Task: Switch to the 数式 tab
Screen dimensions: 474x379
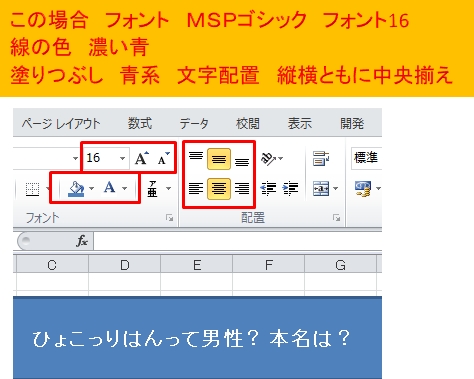Action: click(140, 124)
